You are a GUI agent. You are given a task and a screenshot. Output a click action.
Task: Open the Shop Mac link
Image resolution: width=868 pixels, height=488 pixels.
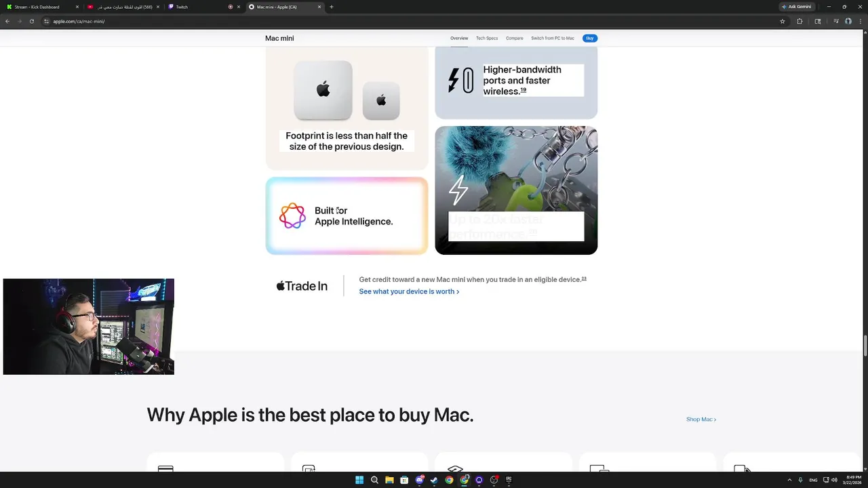[x=701, y=419]
